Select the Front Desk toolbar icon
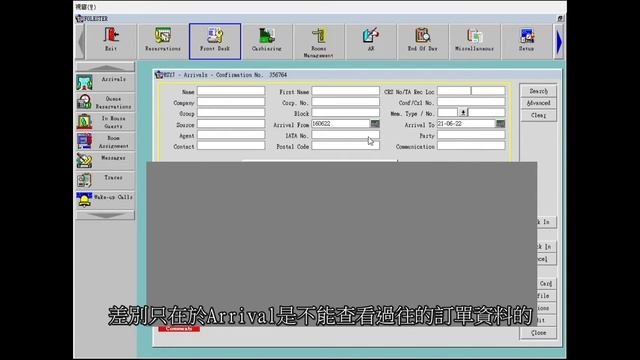Image resolution: width=640 pixels, height=360 pixels. coord(215,41)
